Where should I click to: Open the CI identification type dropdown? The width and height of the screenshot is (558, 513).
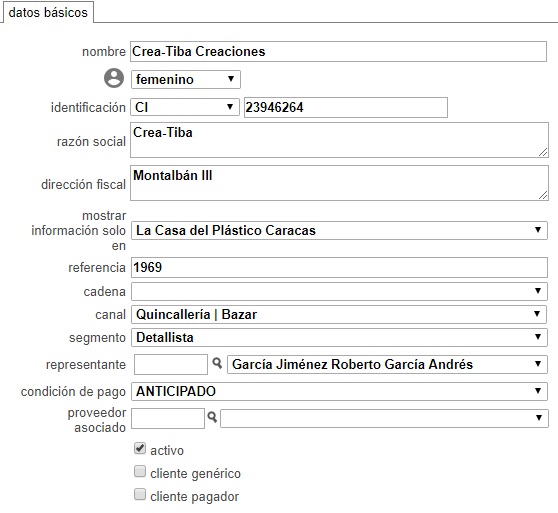click(x=185, y=107)
